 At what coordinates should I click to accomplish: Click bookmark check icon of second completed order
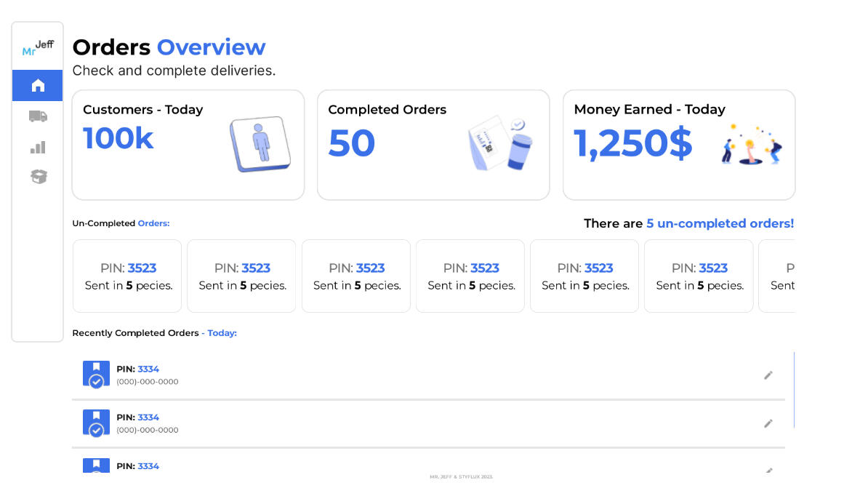(96, 423)
